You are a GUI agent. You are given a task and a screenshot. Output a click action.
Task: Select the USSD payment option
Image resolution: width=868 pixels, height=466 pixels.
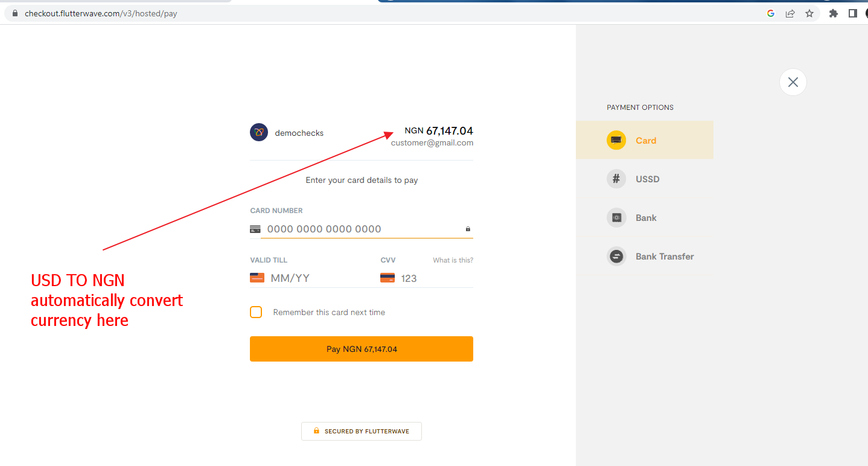(645, 179)
